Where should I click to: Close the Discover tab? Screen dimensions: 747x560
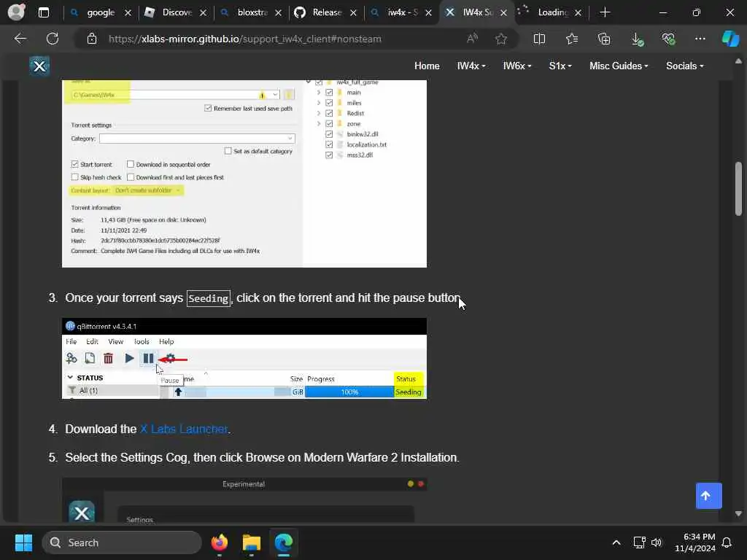tap(203, 13)
